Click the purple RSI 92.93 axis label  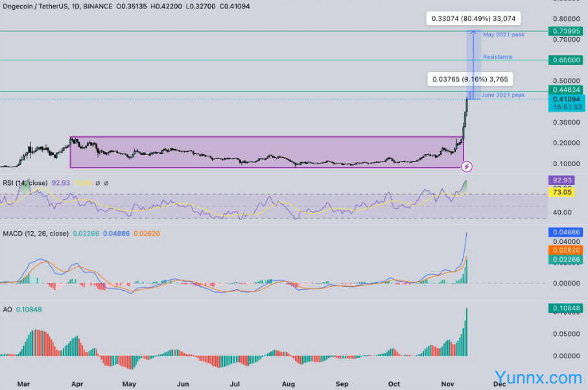tap(561, 180)
